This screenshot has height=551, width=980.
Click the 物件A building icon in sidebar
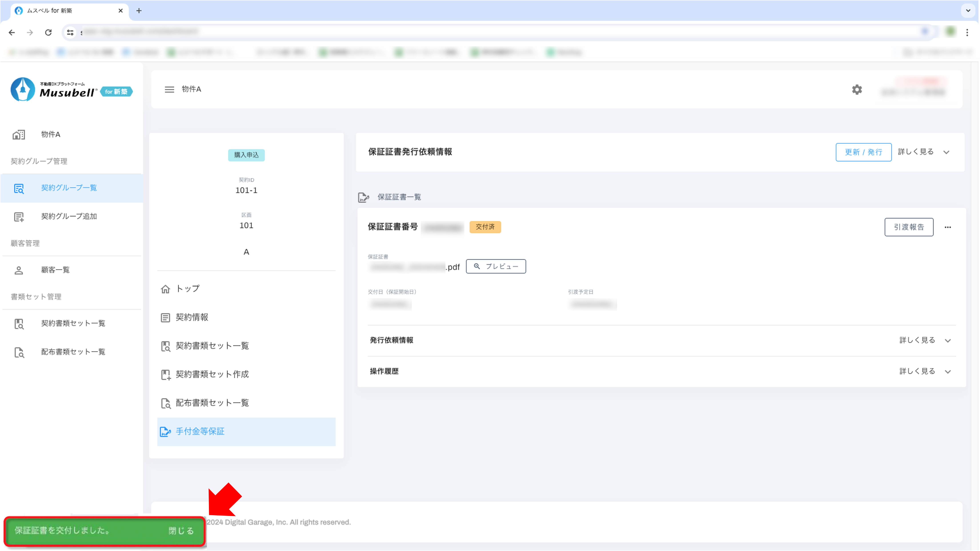tap(19, 134)
